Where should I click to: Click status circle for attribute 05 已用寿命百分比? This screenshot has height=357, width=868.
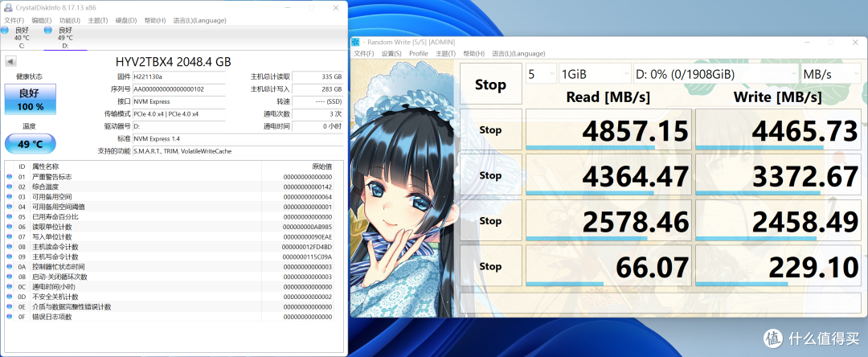9,217
